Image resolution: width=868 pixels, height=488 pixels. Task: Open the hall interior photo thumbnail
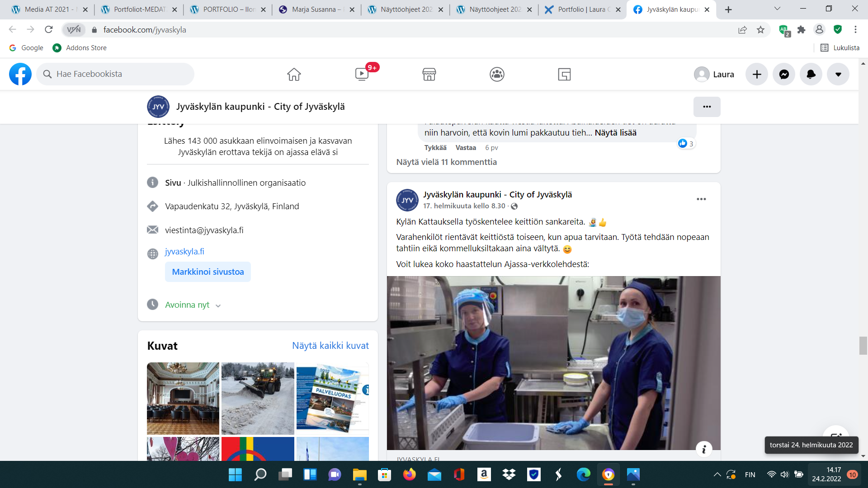pos(183,399)
